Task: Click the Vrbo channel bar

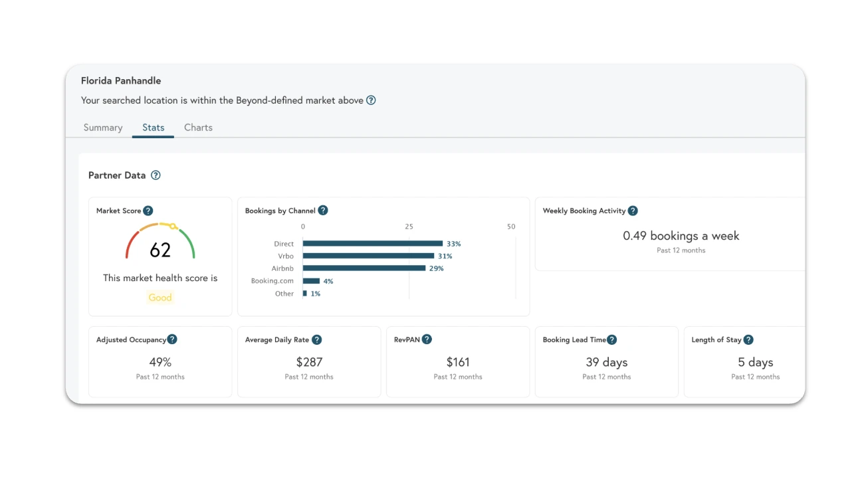Action: 369,256
